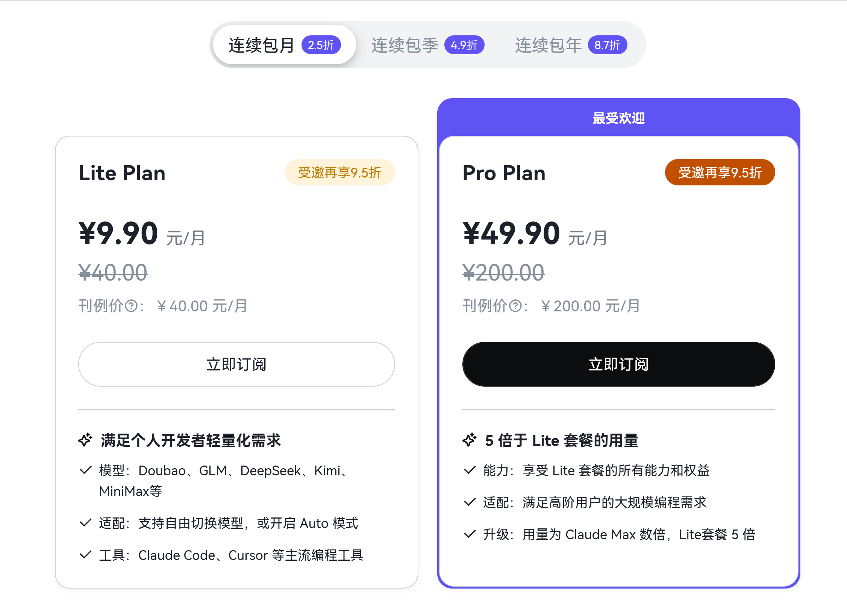847x616 pixels.
Task: Switch to 连续包年 billing tab
Action: (x=571, y=45)
